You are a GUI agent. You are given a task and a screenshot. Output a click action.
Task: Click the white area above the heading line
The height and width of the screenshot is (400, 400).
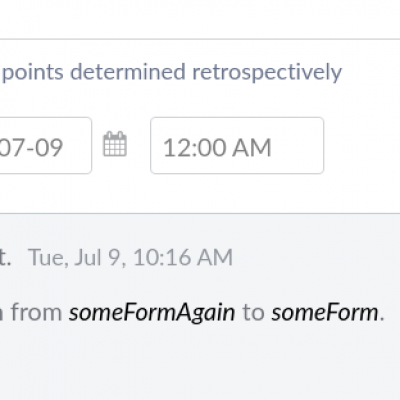[x=200, y=18]
